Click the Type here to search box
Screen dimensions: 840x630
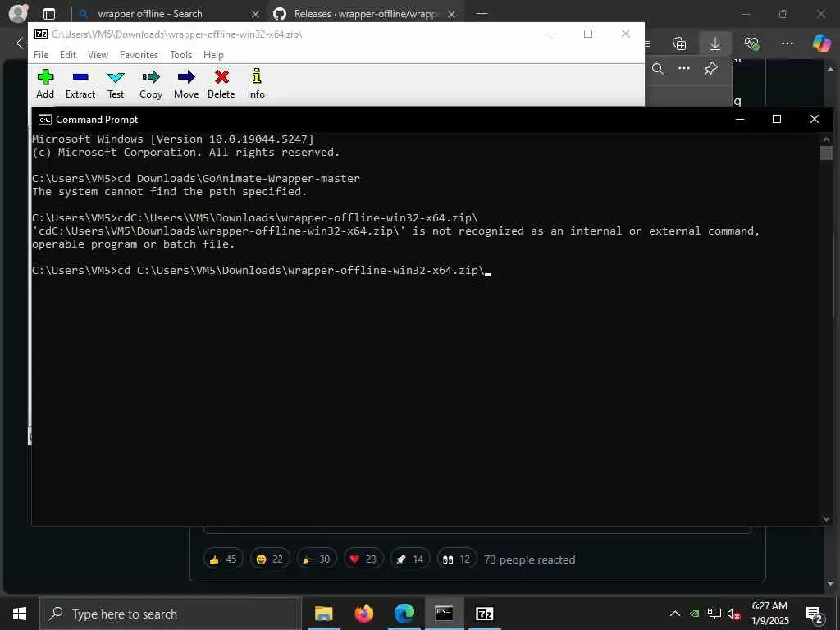pos(171,614)
